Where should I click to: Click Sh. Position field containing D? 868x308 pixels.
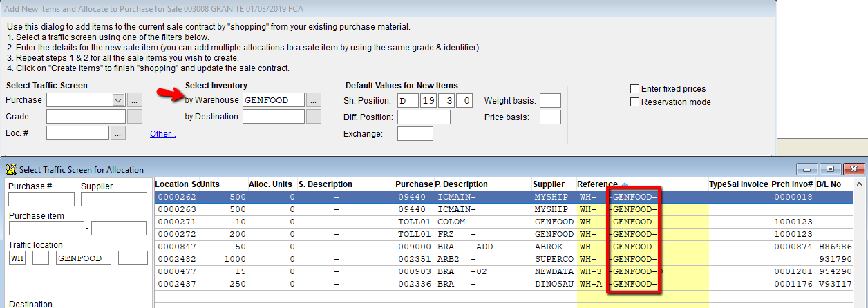pyautogui.click(x=408, y=101)
